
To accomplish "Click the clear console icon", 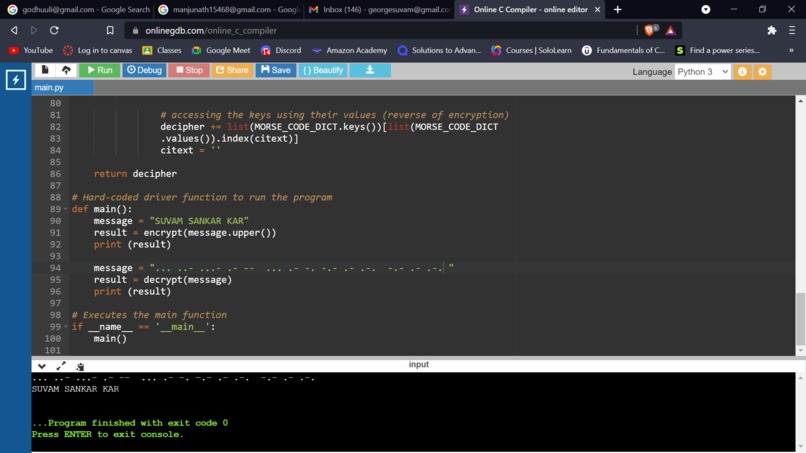I will 80,367.
